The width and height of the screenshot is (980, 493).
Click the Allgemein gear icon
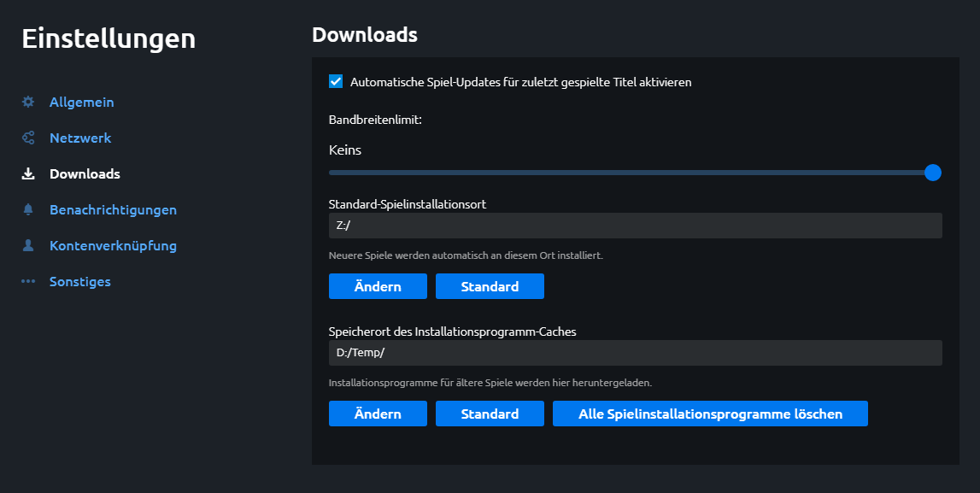28,103
